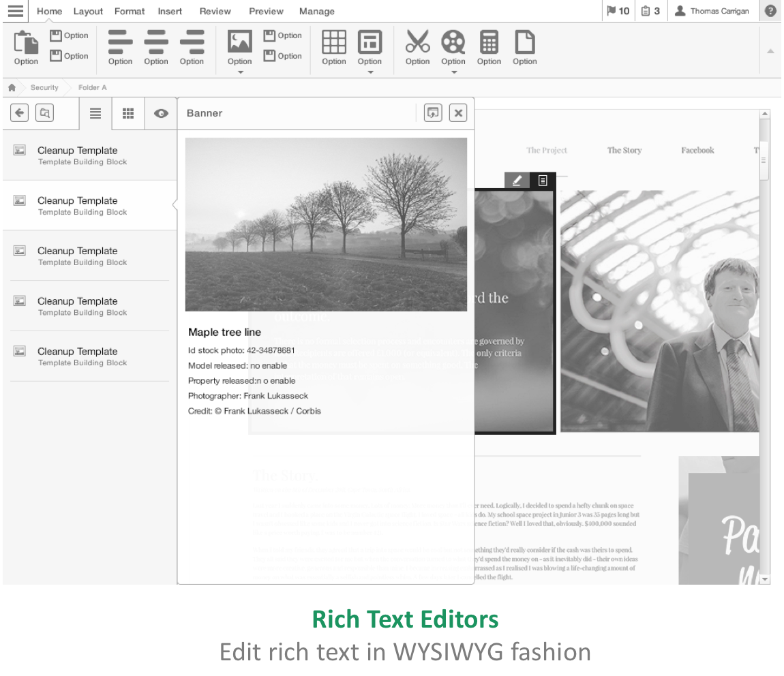
Task: Click the Folder A breadcrumb link
Action: (x=93, y=87)
